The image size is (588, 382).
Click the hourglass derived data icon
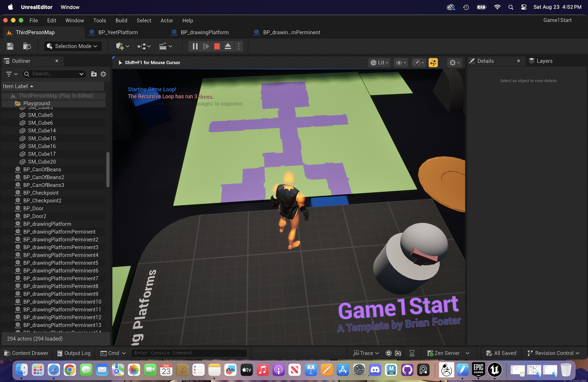tap(412, 353)
